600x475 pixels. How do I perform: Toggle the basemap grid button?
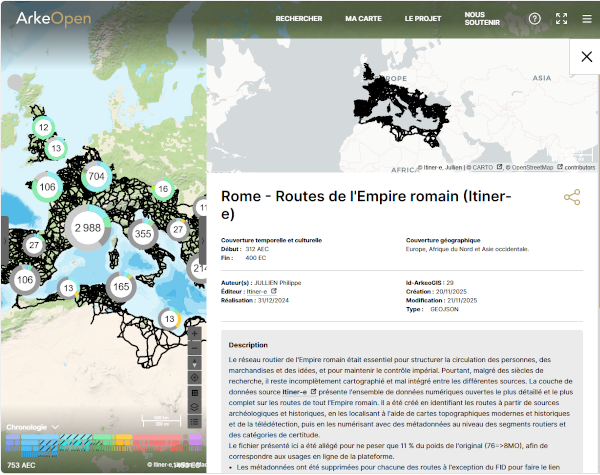(195, 393)
